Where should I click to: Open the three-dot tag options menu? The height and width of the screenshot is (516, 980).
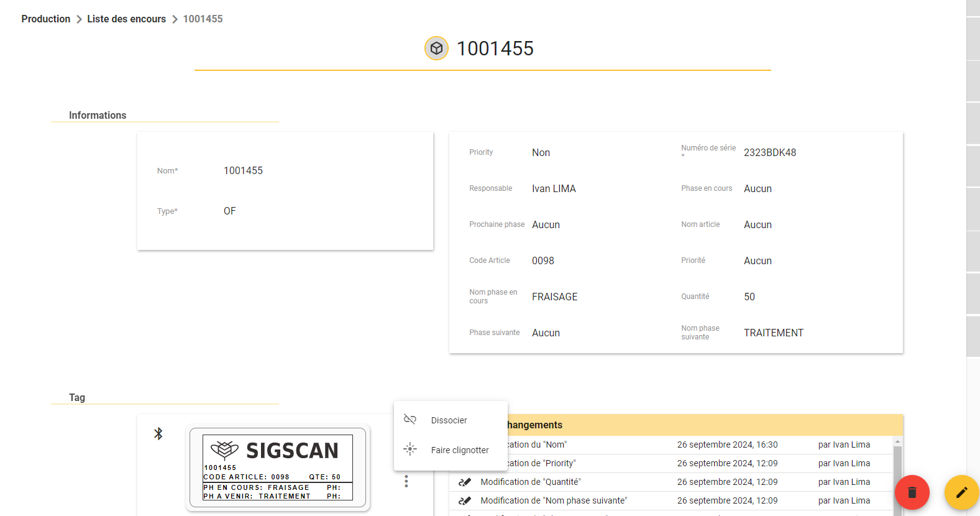pos(406,481)
